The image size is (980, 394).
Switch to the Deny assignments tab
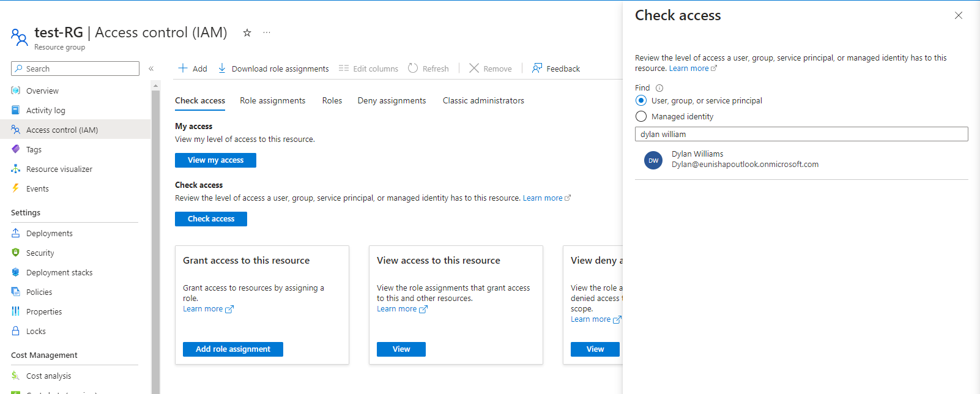[392, 101]
